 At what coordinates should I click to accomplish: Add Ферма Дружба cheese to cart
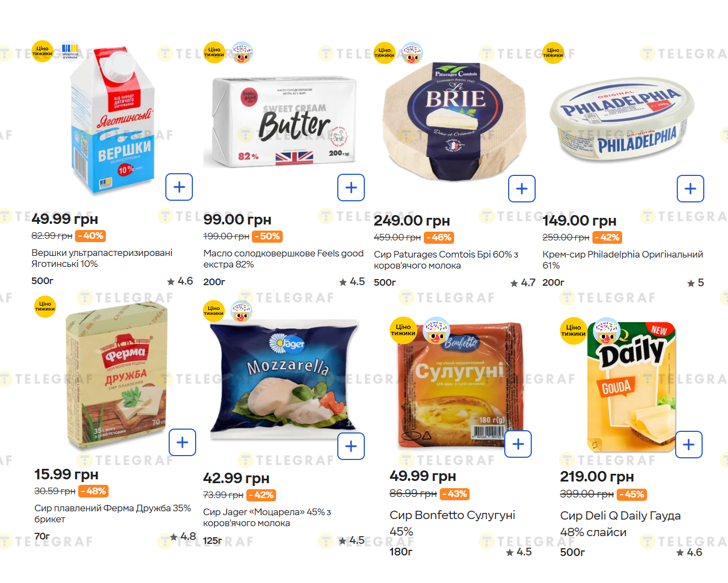pos(182,442)
